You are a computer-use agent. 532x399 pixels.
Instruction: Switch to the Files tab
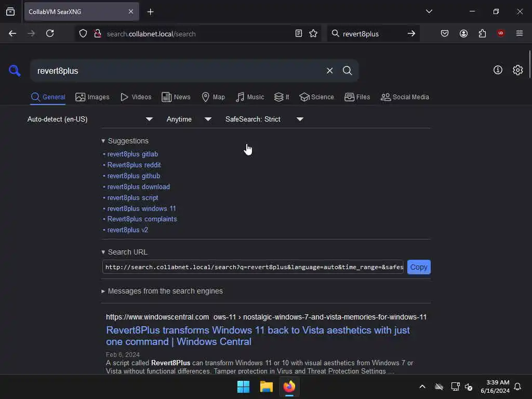[357, 97]
